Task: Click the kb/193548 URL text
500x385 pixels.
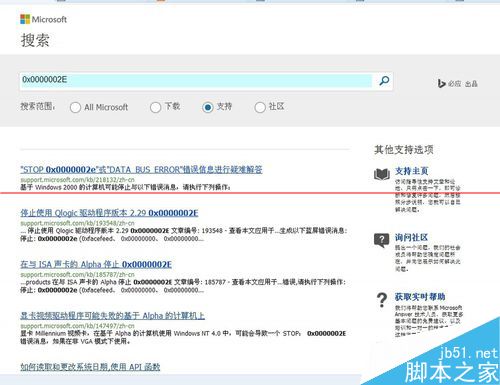Action: (x=77, y=223)
